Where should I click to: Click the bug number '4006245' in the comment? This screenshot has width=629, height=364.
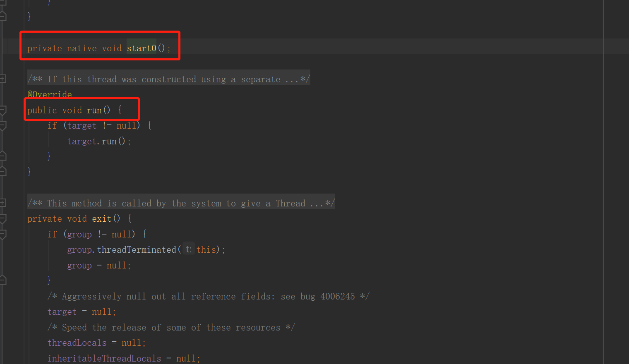tap(338, 297)
